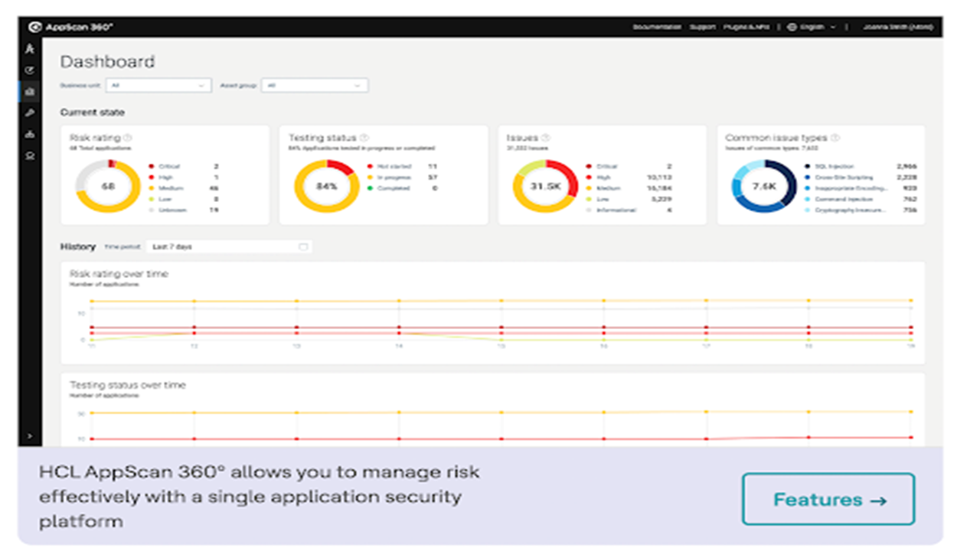
Task: Select the highlighted dashboard icon in sidebar
Action: click(29, 92)
